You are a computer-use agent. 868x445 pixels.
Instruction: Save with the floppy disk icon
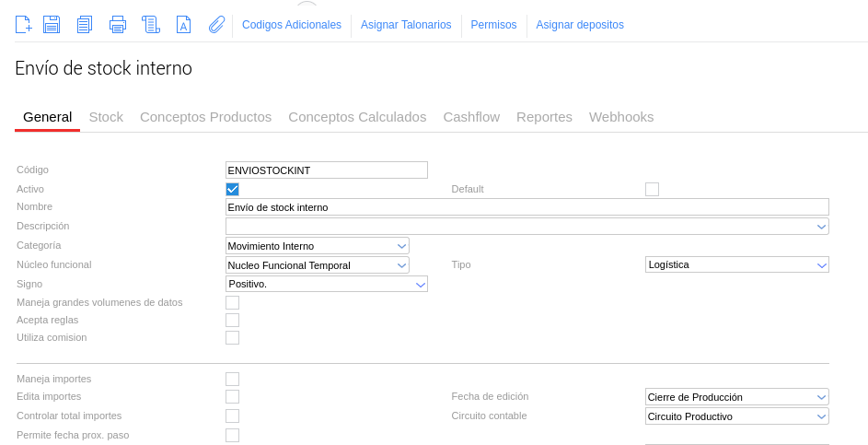[52, 25]
